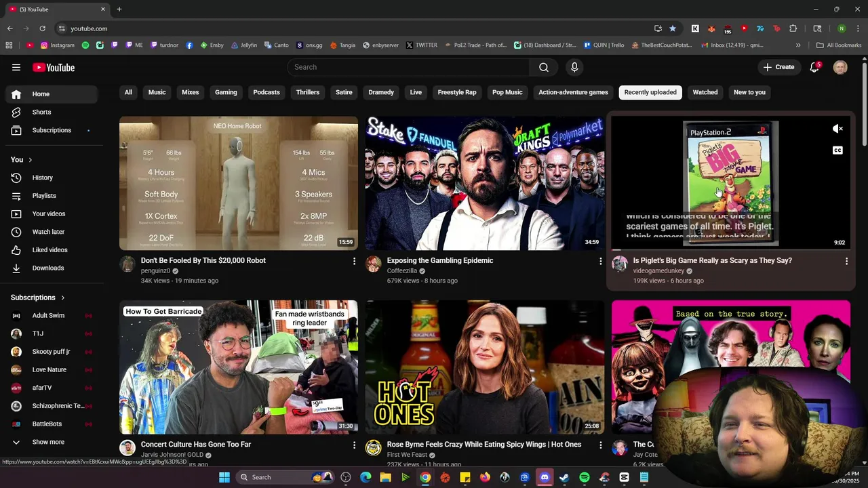Image resolution: width=868 pixels, height=488 pixels.
Task: Open Discord from the taskbar
Action: coord(545,477)
